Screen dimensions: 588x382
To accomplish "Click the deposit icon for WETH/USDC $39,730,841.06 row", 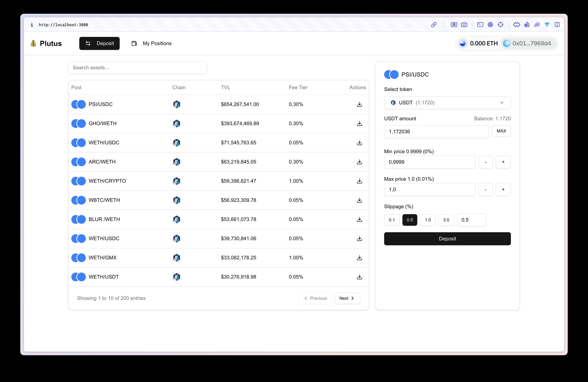I will tap(360, 239).
